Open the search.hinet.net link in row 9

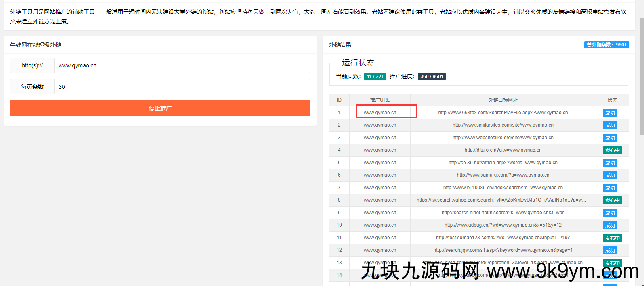[x=503, y=213]
